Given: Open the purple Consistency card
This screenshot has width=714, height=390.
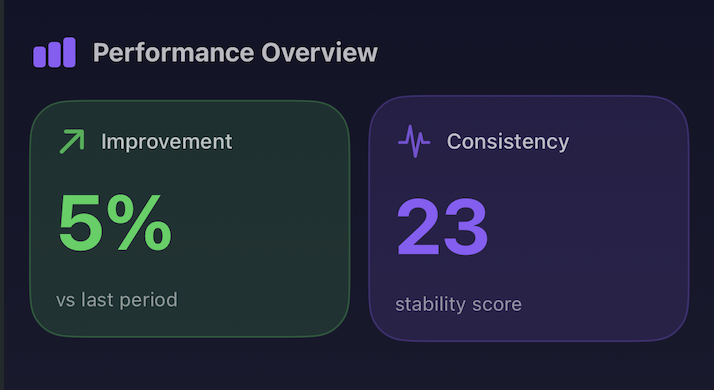Looking at the screenshot, I should tap(529, 218).
